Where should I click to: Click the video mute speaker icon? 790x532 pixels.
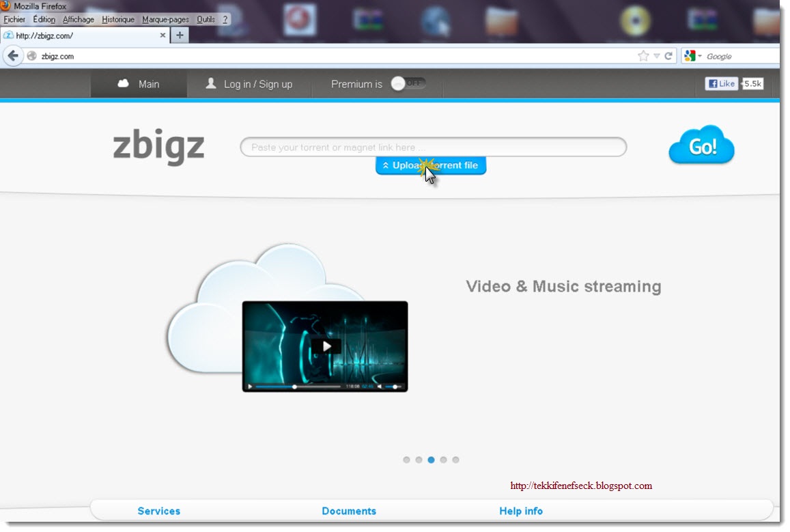(x=380, y=387)
